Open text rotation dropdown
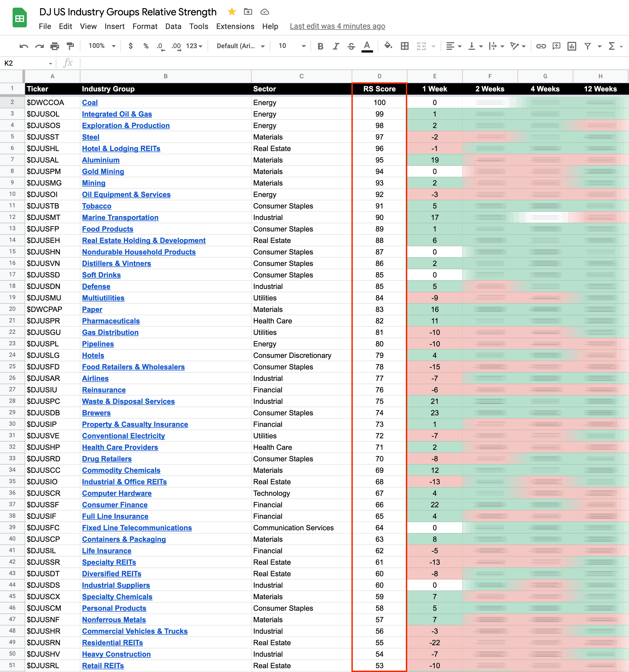Screen dimensions: 629x672 pyautogui.click(x=517, y=46)
